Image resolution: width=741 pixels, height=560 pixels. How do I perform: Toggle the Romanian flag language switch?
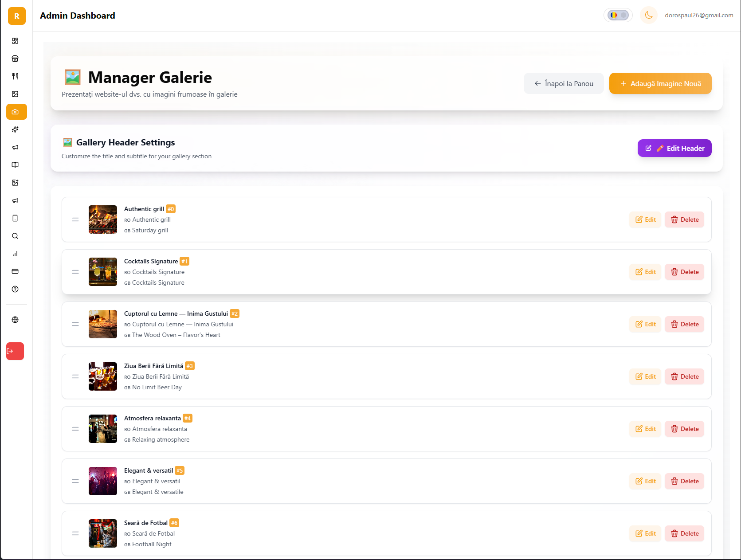pyautogui.click(x=618, y=15)
